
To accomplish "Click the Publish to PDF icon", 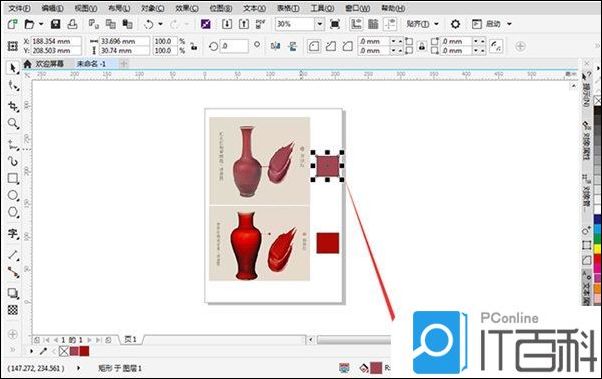I will pos(261,24).
